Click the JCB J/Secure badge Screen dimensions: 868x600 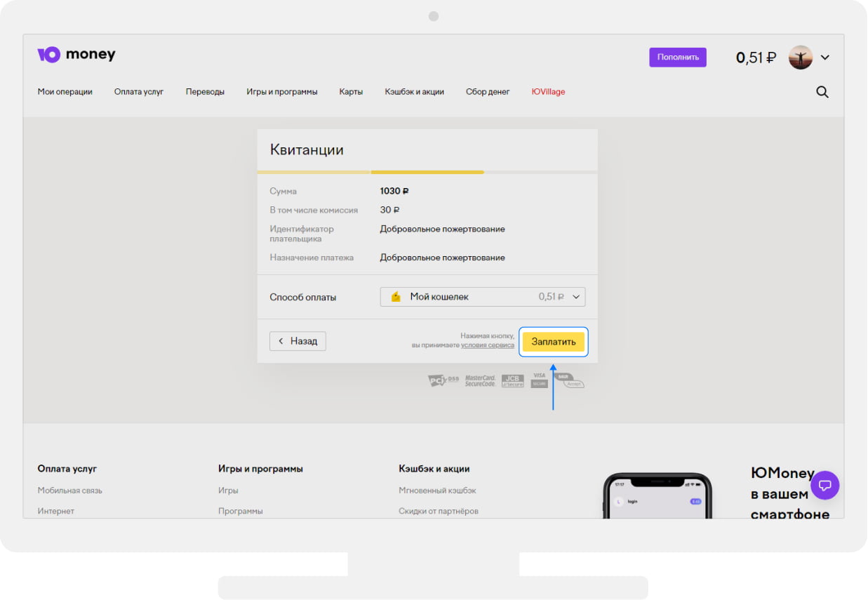click(x=512, y=380)
